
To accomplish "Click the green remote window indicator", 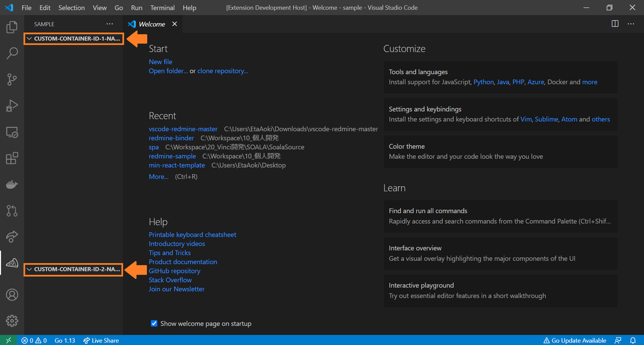I will click(9, 340).
